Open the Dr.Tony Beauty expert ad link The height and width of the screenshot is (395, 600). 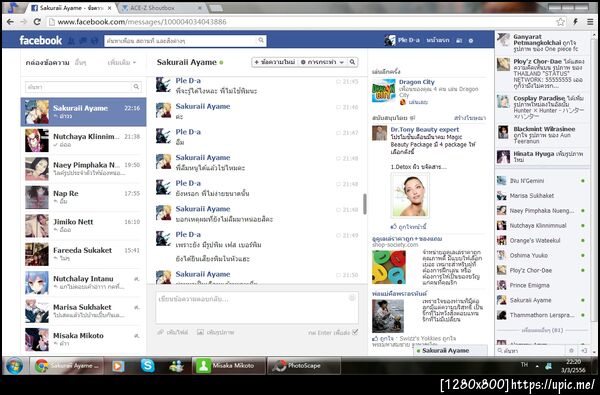(x=425, y=129)
